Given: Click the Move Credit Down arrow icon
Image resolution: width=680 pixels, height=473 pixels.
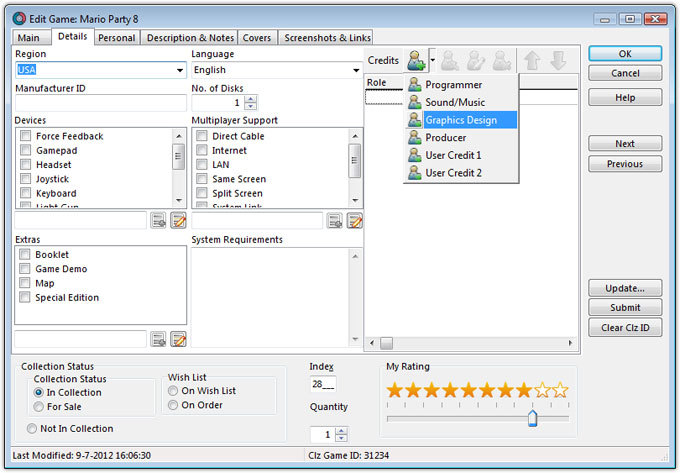Looking at the screenshot, I should (558, 61).
